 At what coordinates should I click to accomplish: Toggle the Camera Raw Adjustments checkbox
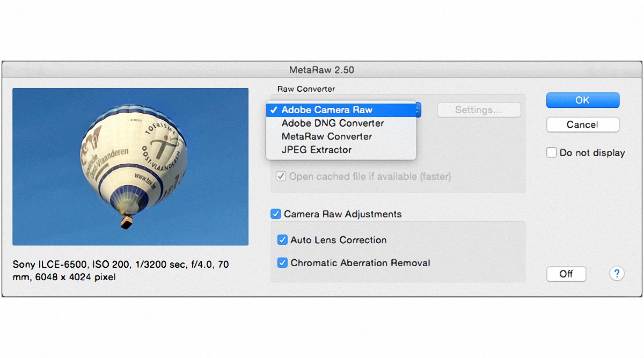276,214
